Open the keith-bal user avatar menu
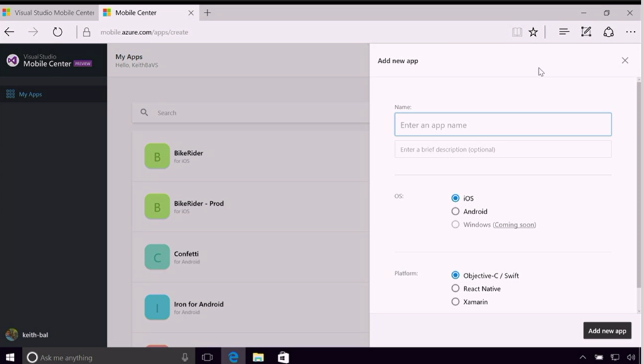This screenshot has width=643, height=364. click(x=11, y=335)
